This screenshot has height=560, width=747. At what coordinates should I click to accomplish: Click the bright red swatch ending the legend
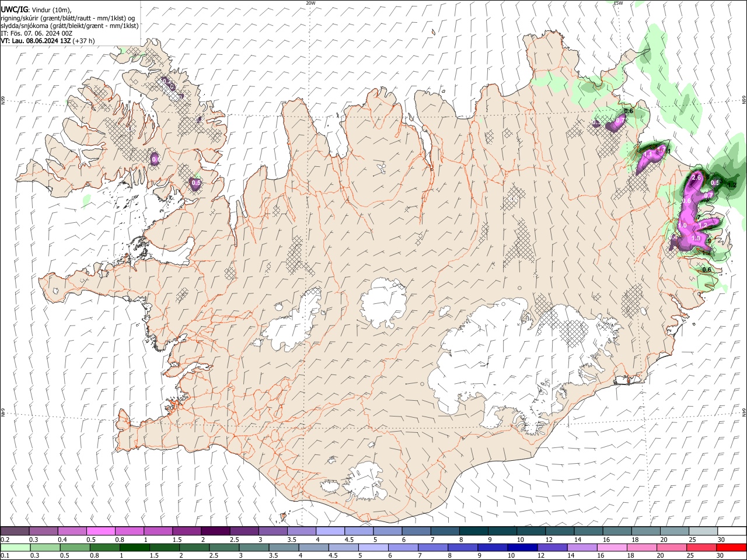point(732,547)
